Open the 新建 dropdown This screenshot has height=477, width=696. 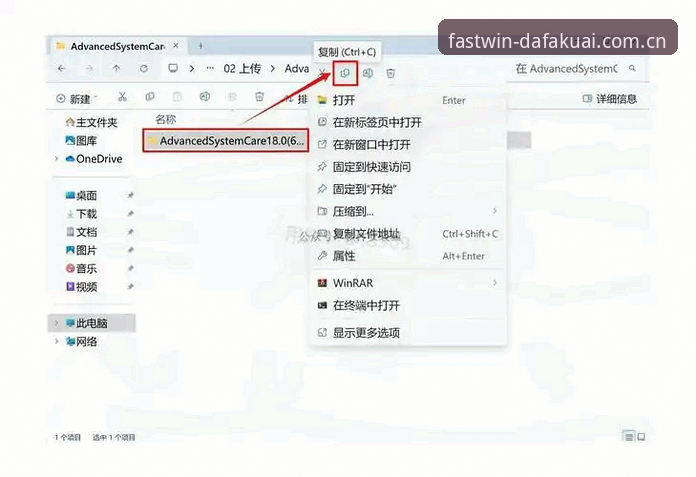click(x=77, y=99)
